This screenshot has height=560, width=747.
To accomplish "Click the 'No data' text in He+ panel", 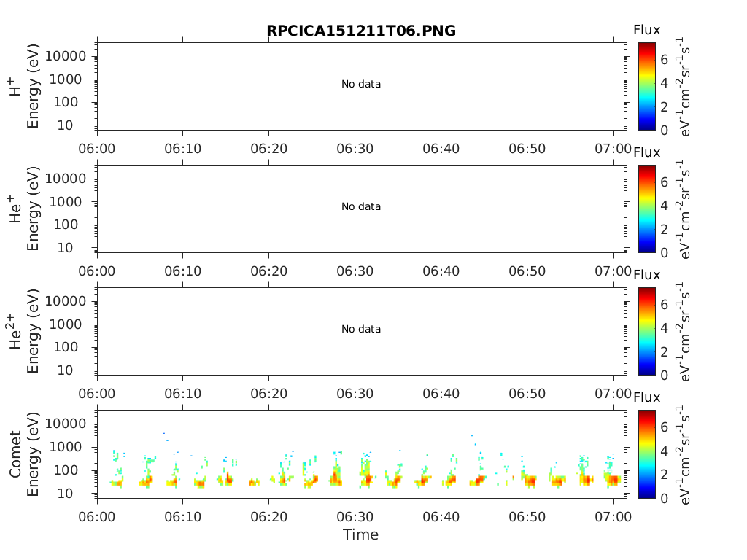I will (x=360, y=206).
